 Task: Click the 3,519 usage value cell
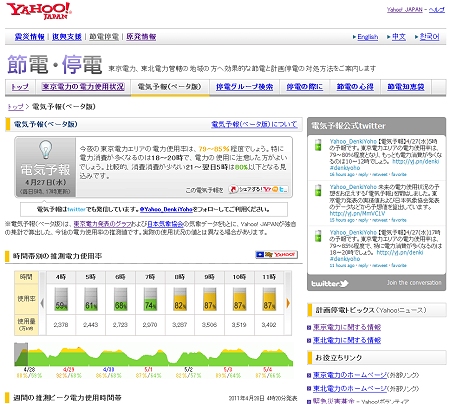click(x=239, y=325)
